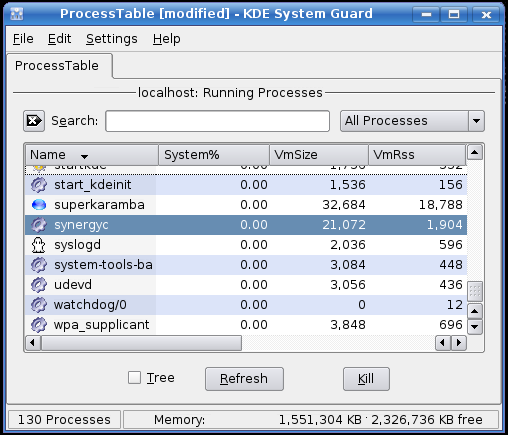This screenshot has height=435, width=508.
Task: Minimize the KDE System Guard window
Action: click(426, 14)
